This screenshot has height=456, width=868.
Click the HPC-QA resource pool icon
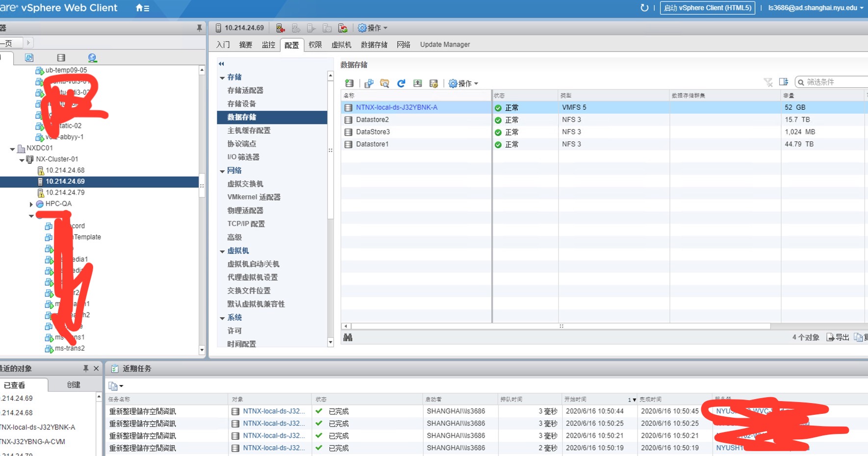click(x=40, y=204)
